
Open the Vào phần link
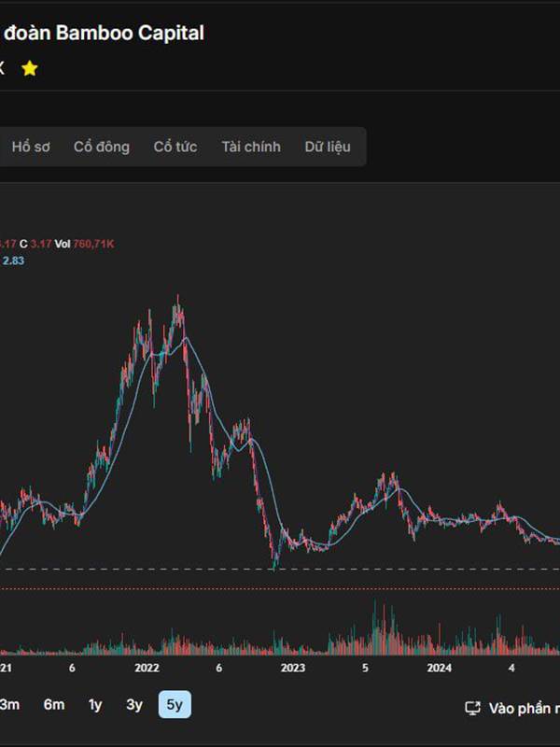524,709
